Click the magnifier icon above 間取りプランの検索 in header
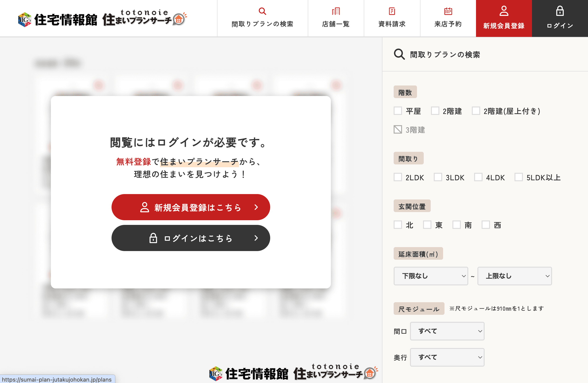The height and width of the screenshot is (383, 588). pos(262,11)
